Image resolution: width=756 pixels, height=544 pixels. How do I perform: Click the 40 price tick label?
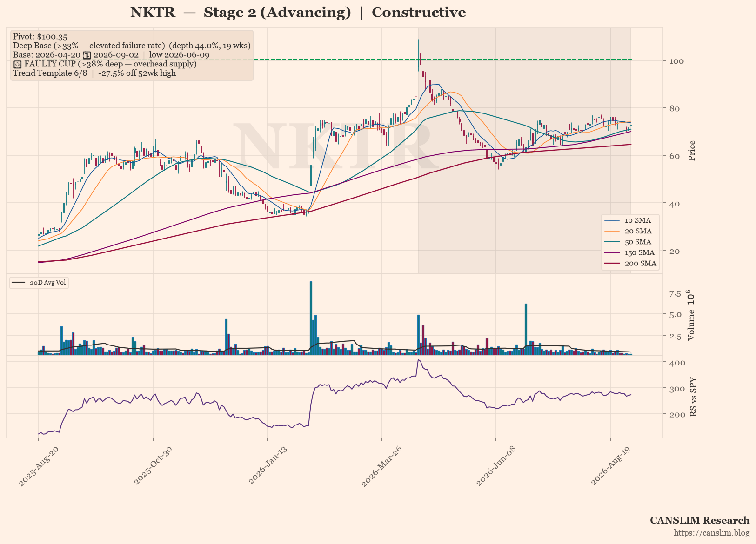click(674, 204)
